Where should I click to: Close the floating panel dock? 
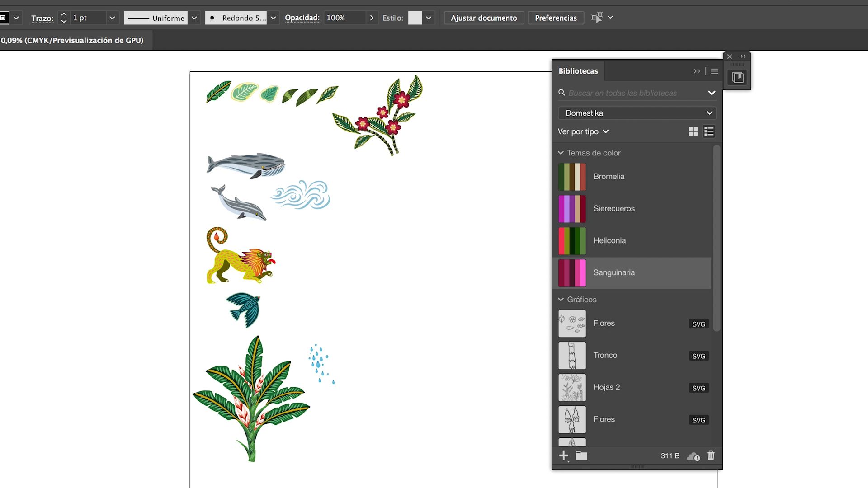(729, 56)
